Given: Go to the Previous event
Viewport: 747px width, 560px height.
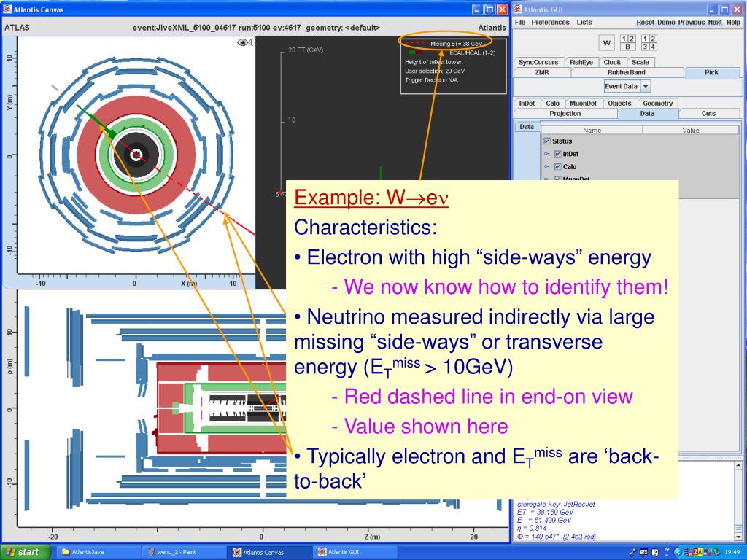Looking at the screenshot, I should (x=692, y=23).
